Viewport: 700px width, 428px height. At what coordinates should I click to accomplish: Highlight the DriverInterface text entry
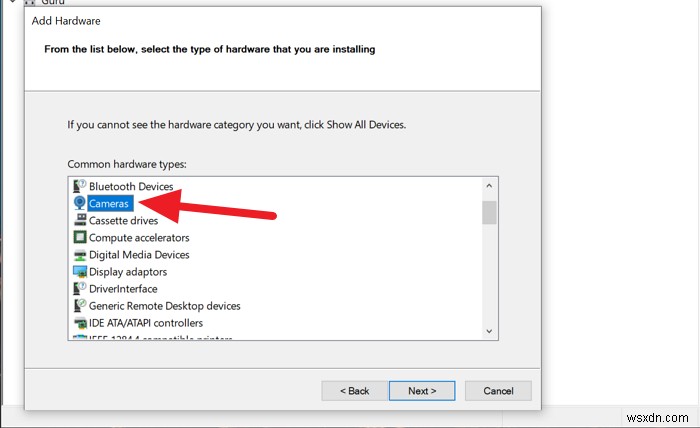click(x=125, y=288)
